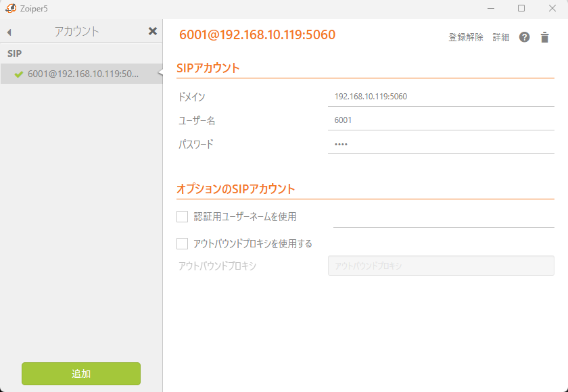Click the panel collapse triangle beside account
This screenshot has width=568, height=392.
160,74
